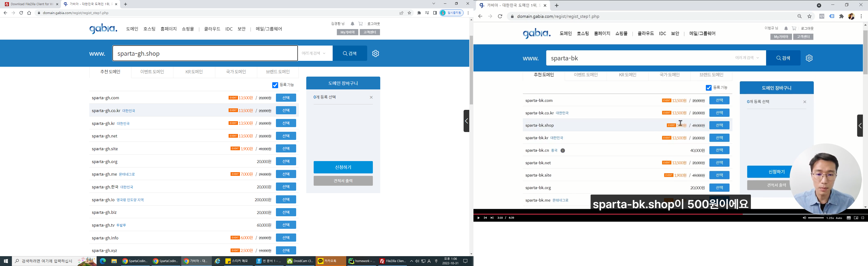Uncheck 등록 가능 checkbox on sparta-gh page
This screenshot has height=266, width=868.
click(275, 85)
